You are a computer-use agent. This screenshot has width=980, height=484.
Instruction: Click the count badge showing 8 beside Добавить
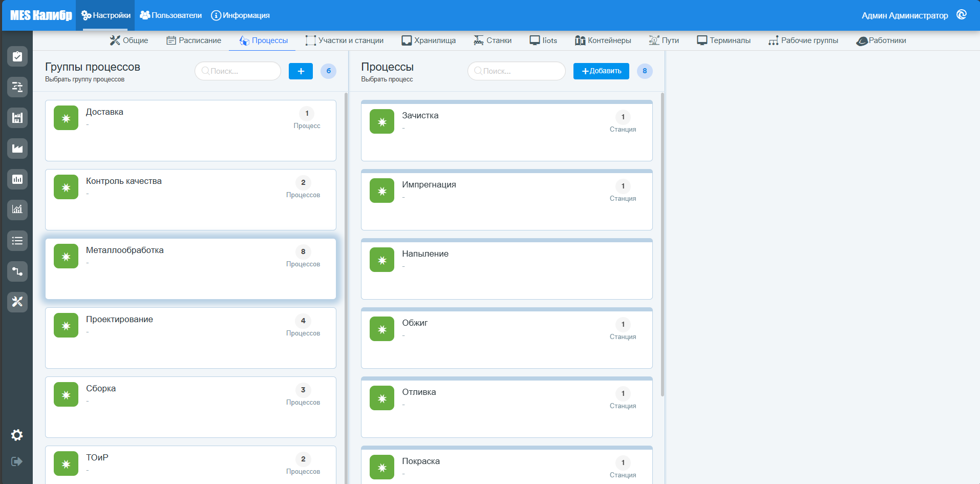(645, 71)
